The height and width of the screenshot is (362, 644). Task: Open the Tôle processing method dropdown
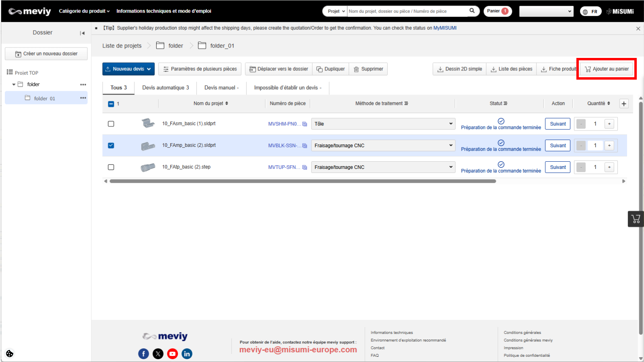(x=383, y=124)
